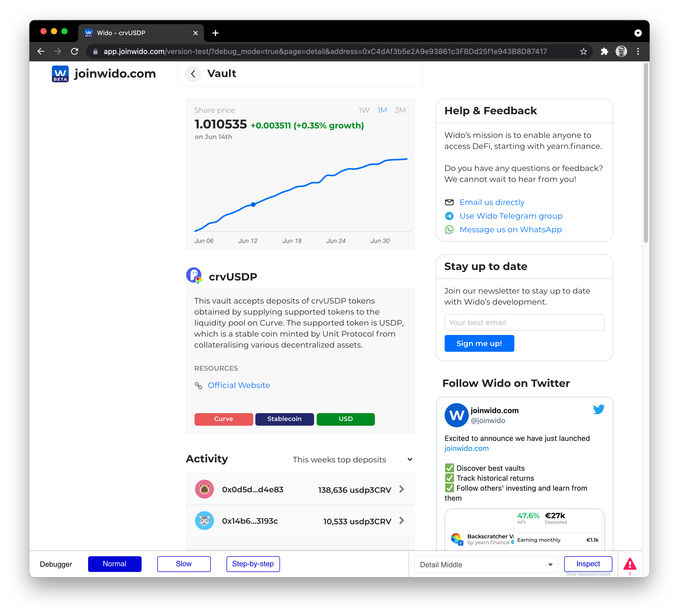Select the 'Stablecoin' filter tab
The image size is (679, 616).
pyautogui.click(x=284, y=419)
